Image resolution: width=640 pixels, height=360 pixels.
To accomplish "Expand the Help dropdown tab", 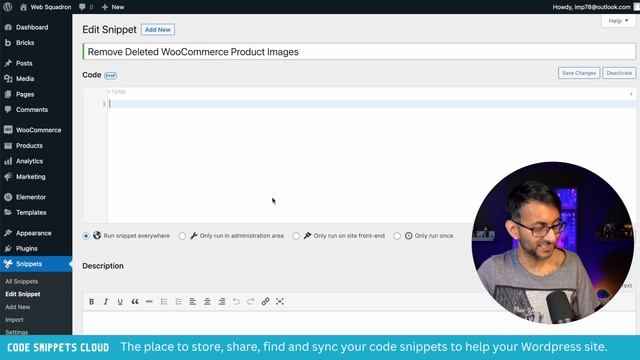I will 618,21.
